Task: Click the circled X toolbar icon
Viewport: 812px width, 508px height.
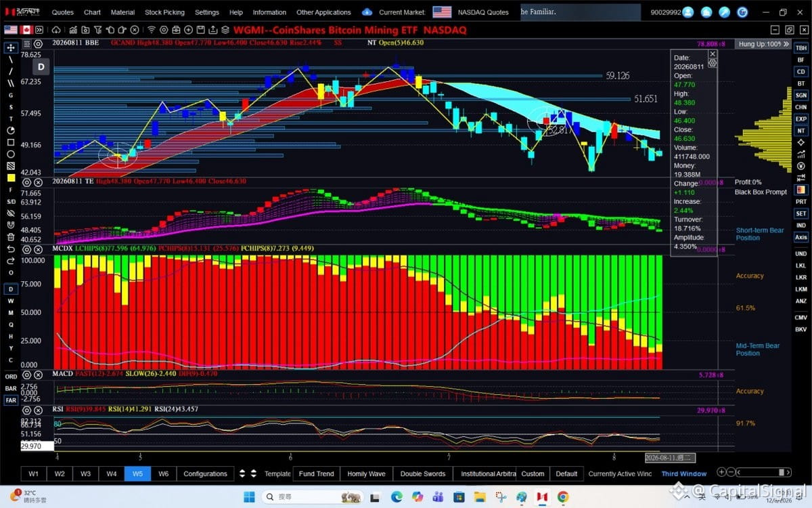Action: (x=135, y=30)
